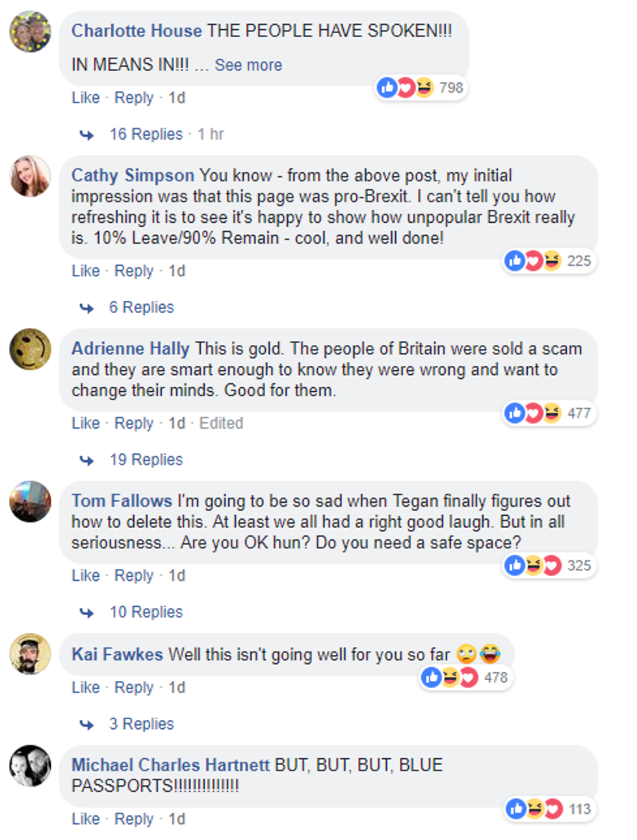This screenshot has width=637, height=840.
Task: Like Kai Fawkes' comment
Action: coord(85,687)
